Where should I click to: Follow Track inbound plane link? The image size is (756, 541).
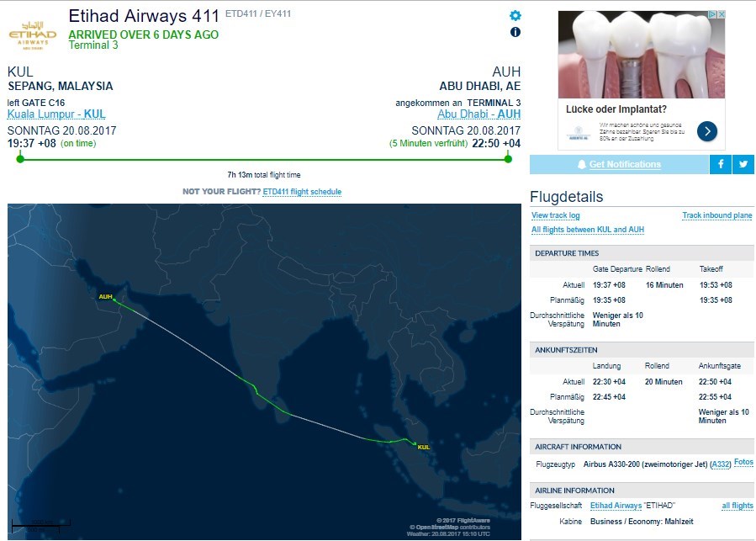click(x=717, y=215)
